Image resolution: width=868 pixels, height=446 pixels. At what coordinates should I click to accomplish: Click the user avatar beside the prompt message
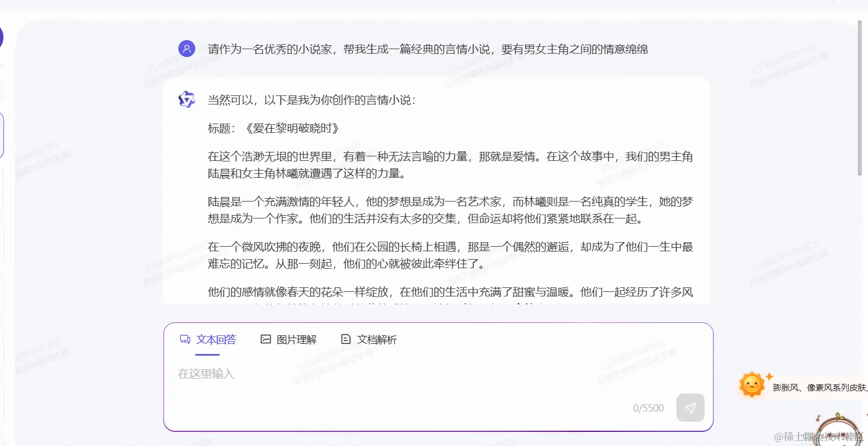point(187,49)
